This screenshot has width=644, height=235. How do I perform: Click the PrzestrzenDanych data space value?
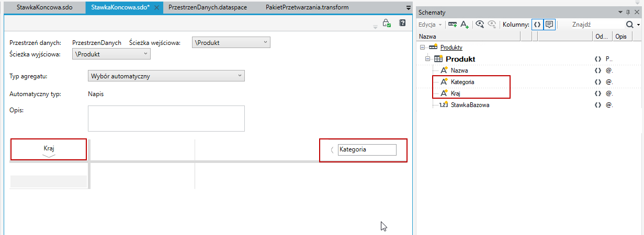(97, 43)
